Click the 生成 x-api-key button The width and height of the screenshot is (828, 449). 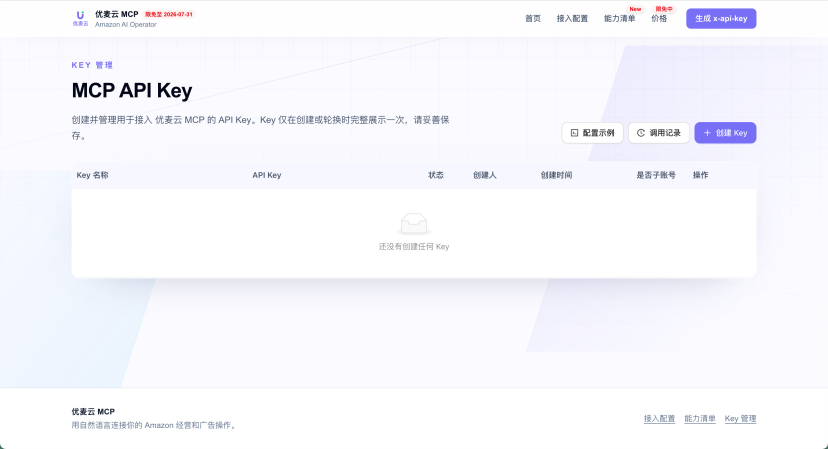(x=721, y=18)
